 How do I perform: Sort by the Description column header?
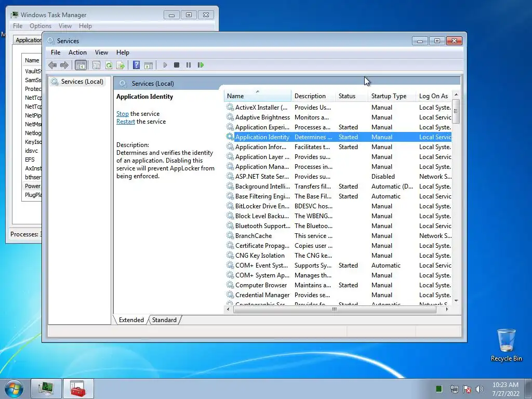pos(313,96)
